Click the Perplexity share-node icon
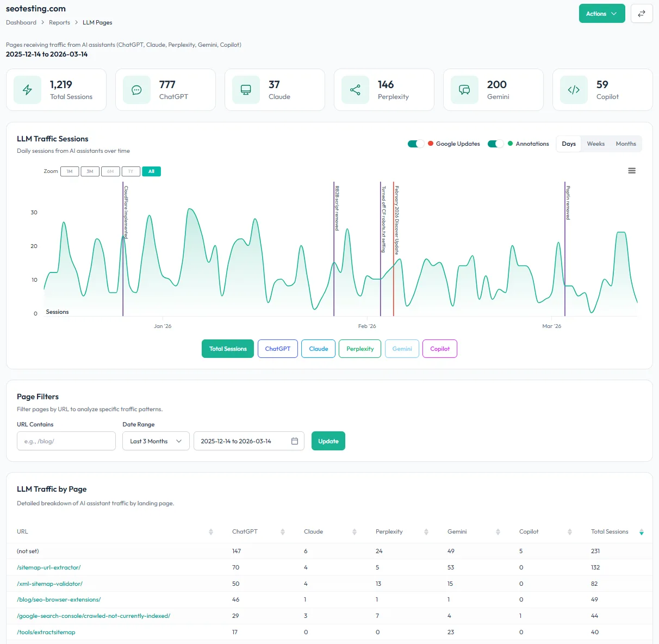 click(x=355, y=89)
